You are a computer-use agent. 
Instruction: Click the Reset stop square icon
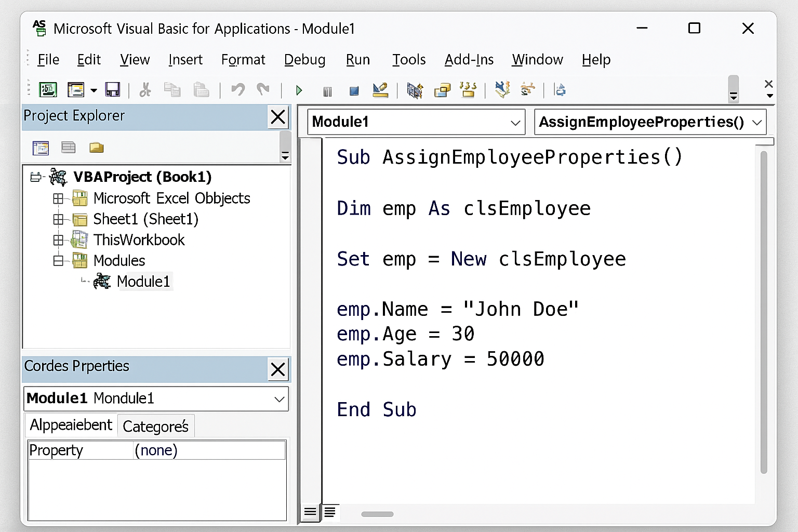click(354, 91)
